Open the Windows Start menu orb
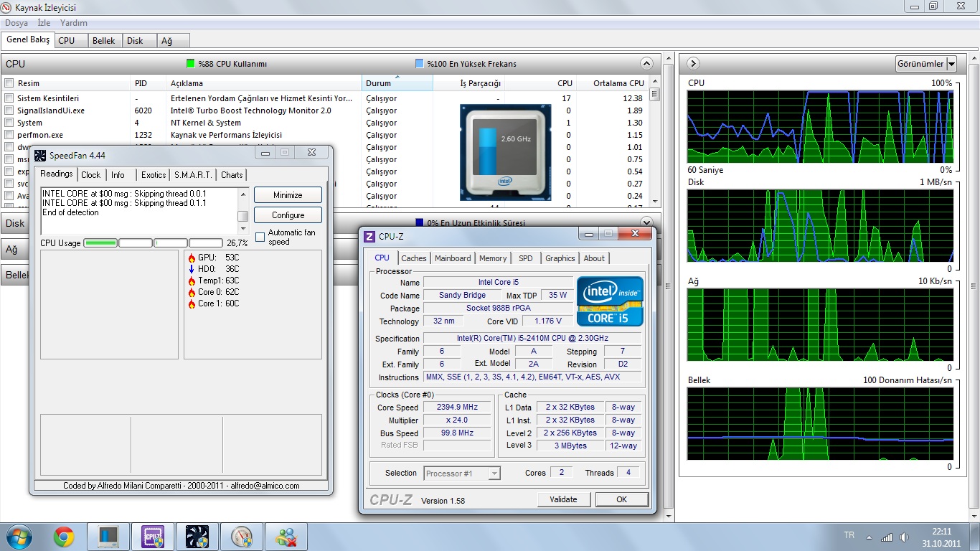The height and width of the screenshot is (551, 980). coord(18,536)
